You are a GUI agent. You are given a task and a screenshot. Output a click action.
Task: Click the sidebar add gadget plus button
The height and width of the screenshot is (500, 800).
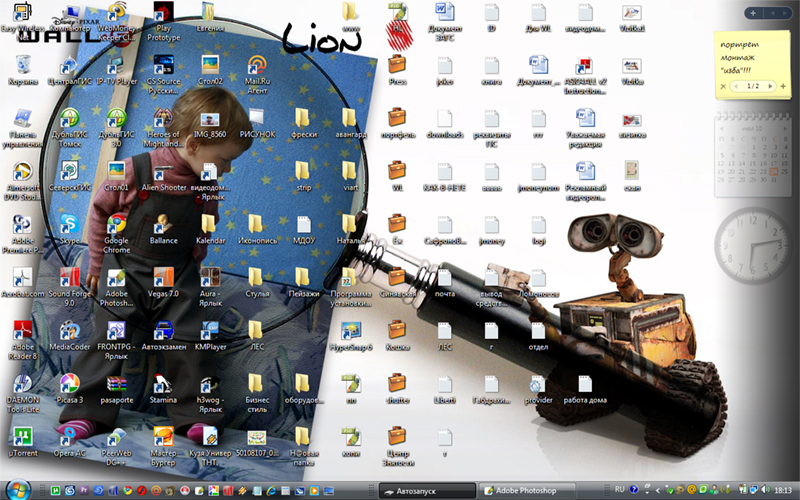click(753, 13)
